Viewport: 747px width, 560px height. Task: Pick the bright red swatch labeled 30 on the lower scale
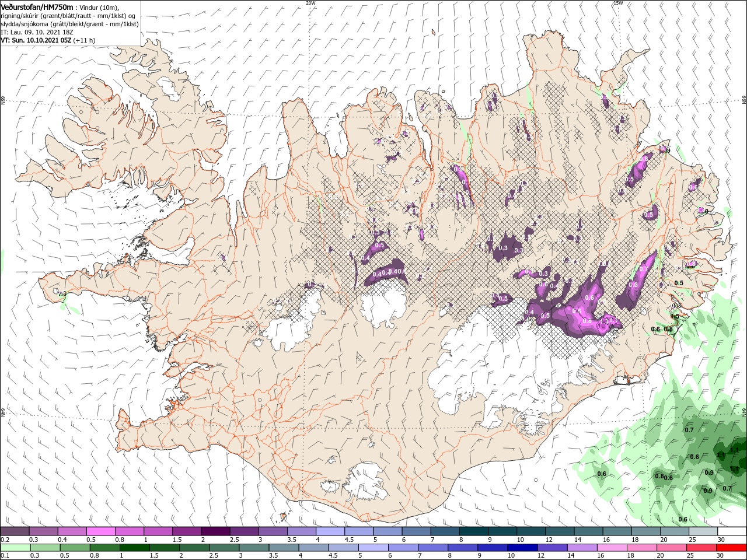[732, 547]
